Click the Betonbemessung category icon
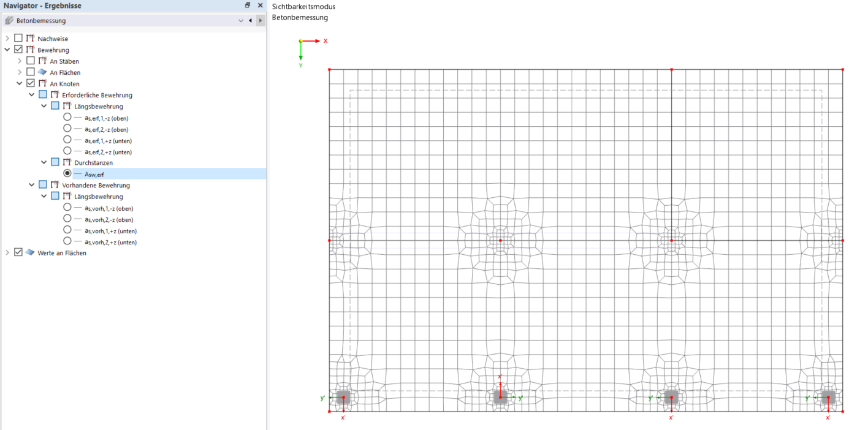The image size is (868, 430). 10,20
